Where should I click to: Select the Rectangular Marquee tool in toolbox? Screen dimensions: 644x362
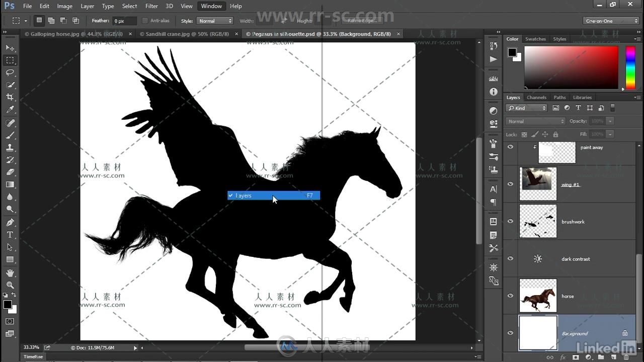click(x=10, y=60)
